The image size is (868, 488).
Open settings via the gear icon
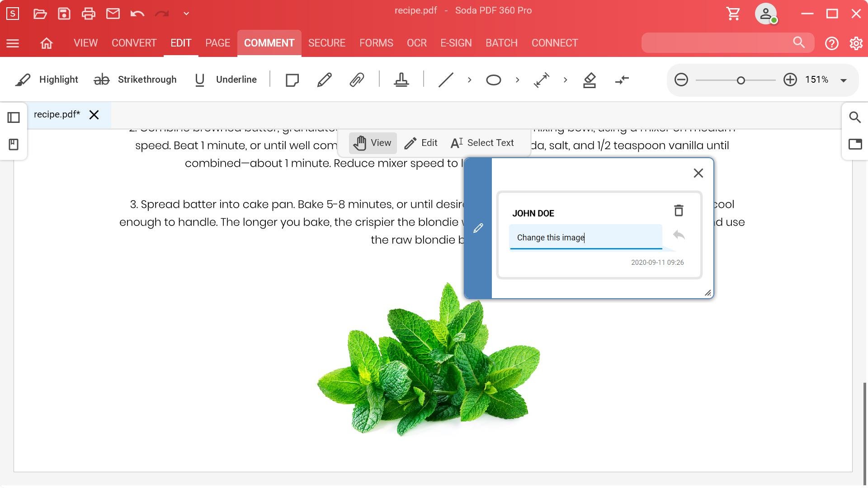[x=856, y=43]
